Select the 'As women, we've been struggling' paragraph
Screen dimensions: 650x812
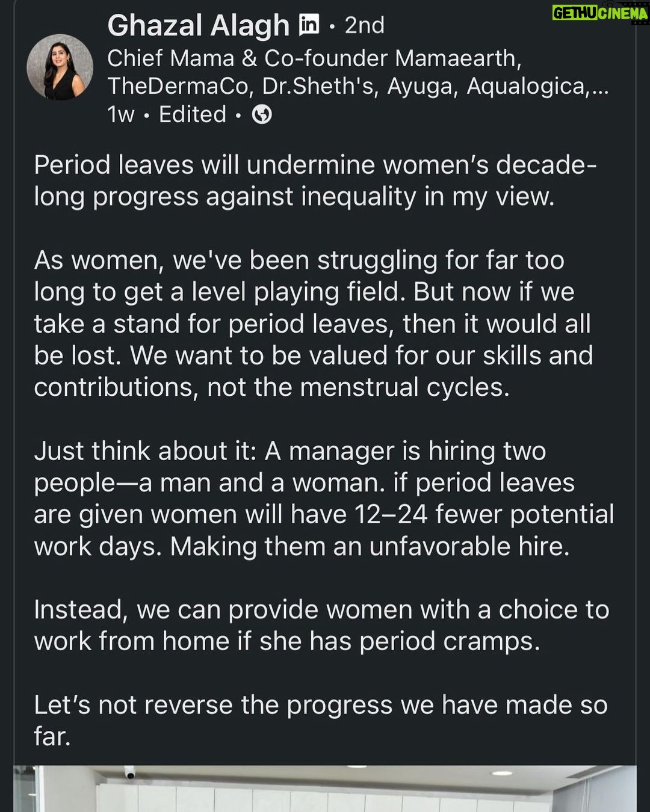click(313, 324)
